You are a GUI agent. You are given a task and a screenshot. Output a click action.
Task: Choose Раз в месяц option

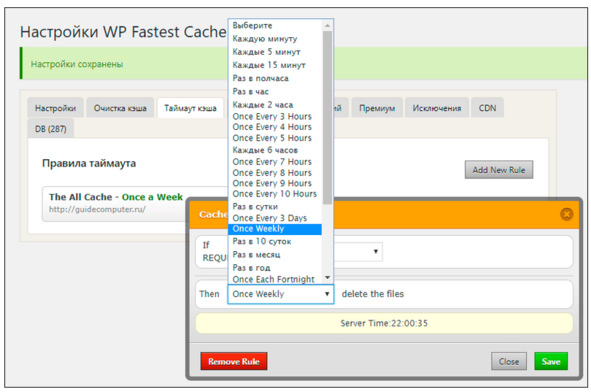point(275,254)
